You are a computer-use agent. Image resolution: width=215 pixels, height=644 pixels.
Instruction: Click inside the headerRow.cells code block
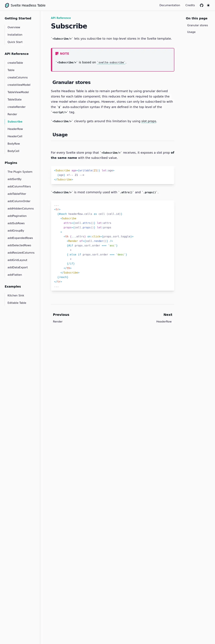pyautogui.click(x=112, y=245)
